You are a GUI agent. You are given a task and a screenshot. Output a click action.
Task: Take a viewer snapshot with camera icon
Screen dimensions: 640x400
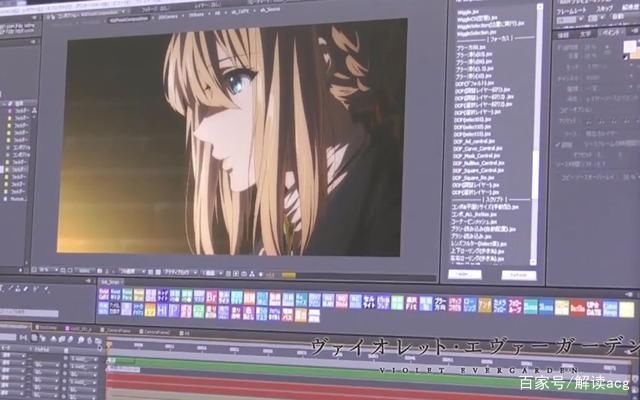click(100, 270)
